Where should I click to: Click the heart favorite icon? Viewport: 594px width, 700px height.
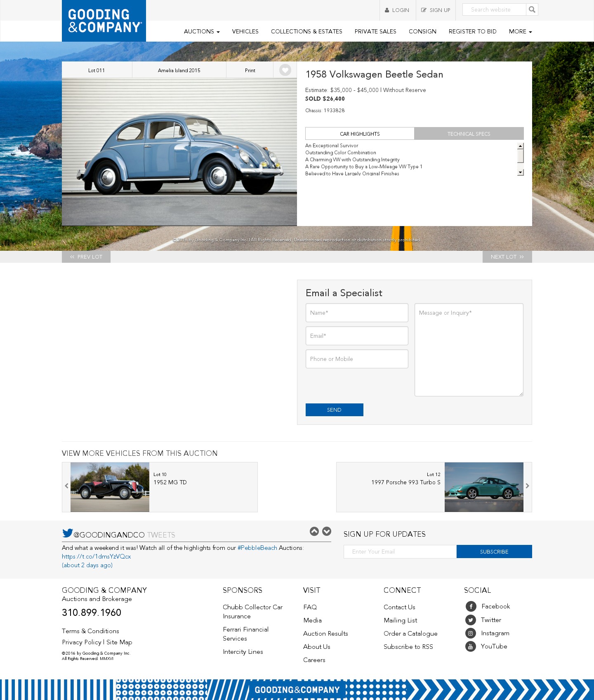(285, 70)
